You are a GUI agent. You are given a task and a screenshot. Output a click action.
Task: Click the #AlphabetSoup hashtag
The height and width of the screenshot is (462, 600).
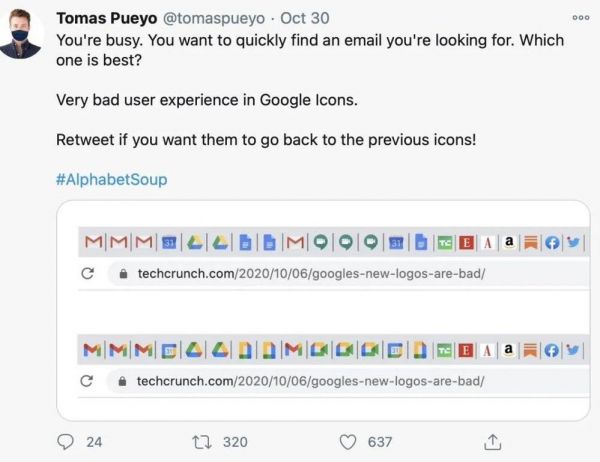(111, 180)
